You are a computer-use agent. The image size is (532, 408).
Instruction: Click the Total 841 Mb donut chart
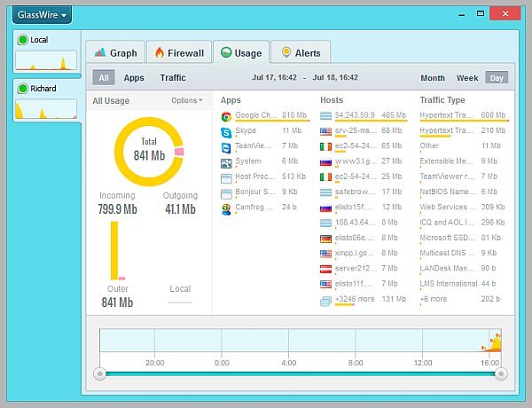[x=149, y=152]
